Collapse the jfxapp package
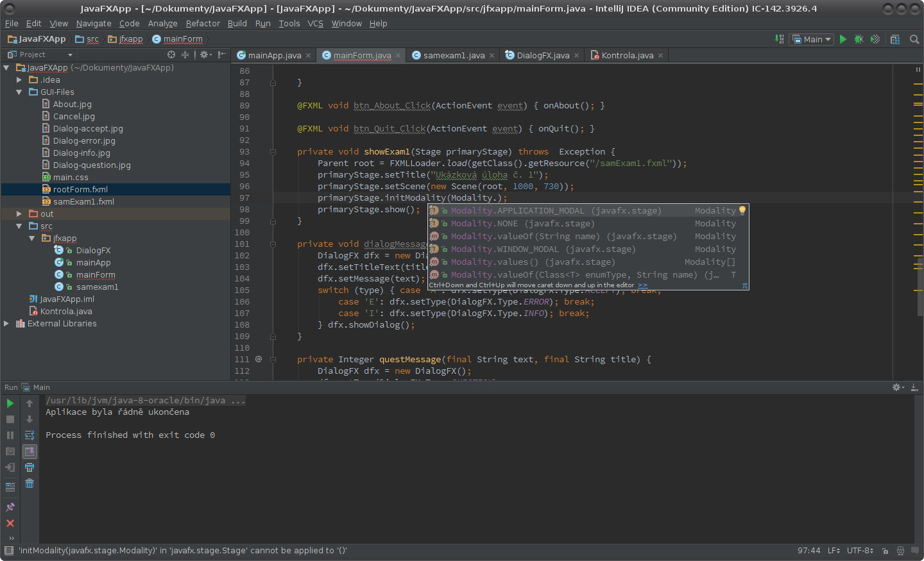 tap(32, 238)
